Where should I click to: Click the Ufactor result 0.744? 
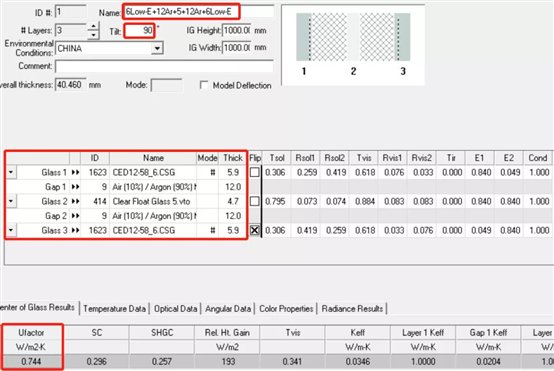click(31, 362)
